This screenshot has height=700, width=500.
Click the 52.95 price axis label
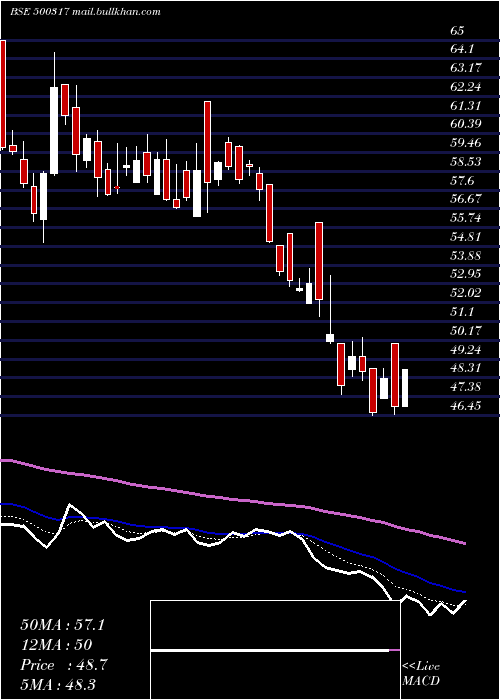pos(465,274)
